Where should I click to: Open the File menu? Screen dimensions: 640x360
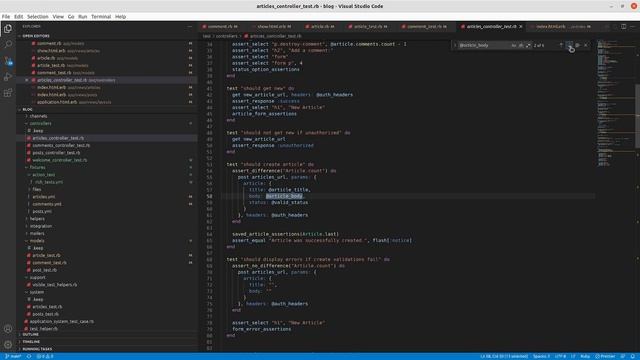(x=6, y=17)
